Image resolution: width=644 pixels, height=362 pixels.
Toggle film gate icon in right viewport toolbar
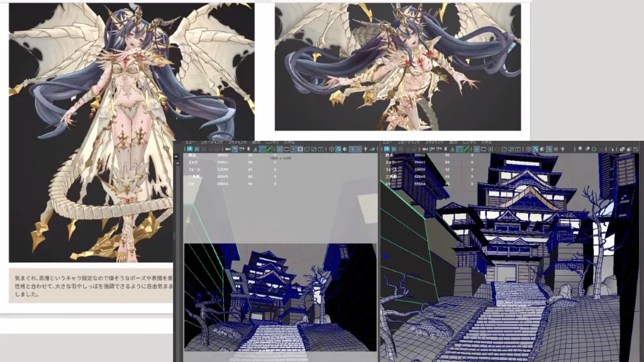(x=484, y=149)
